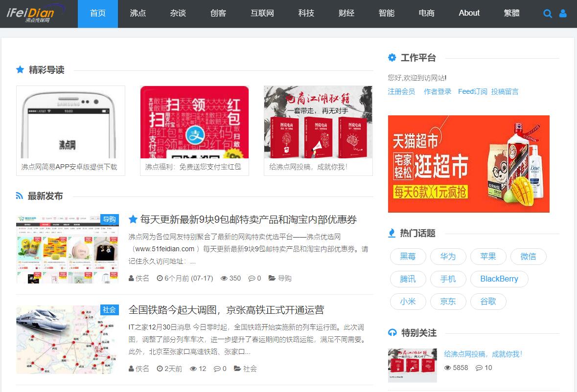This screenshot has width=577, height=392.
Task: Click the 社会 category link in article meta
Action: click(x=250, y=369)
